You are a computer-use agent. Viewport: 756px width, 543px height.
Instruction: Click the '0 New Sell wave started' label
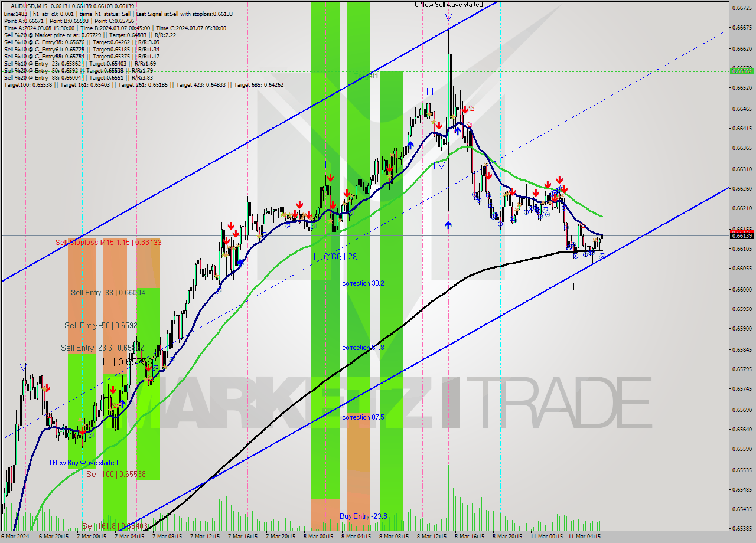click(x=448, y=5)
